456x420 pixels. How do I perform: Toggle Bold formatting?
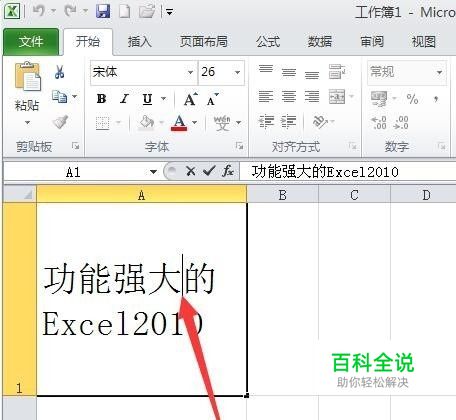101,99
